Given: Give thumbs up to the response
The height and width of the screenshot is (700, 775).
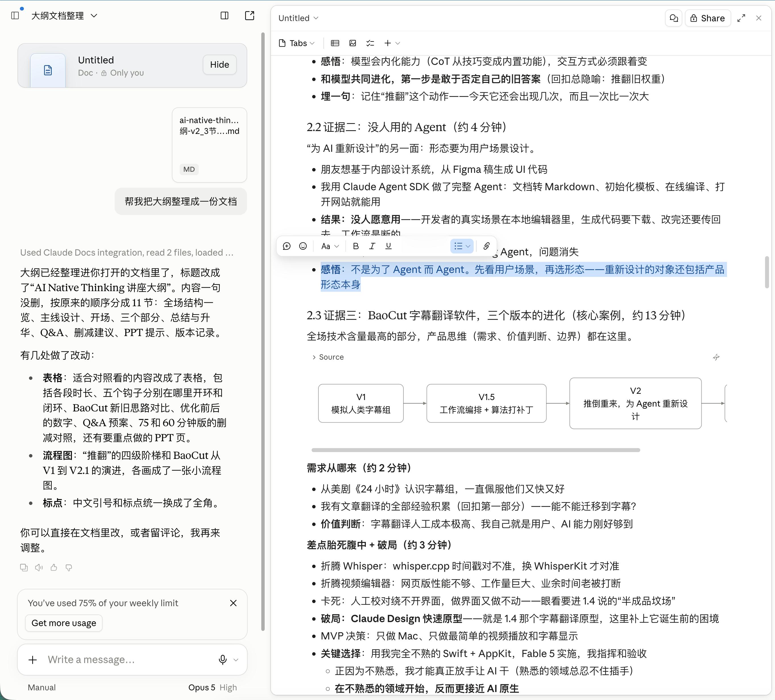Looking at the screenshot, I should (54, 568).
